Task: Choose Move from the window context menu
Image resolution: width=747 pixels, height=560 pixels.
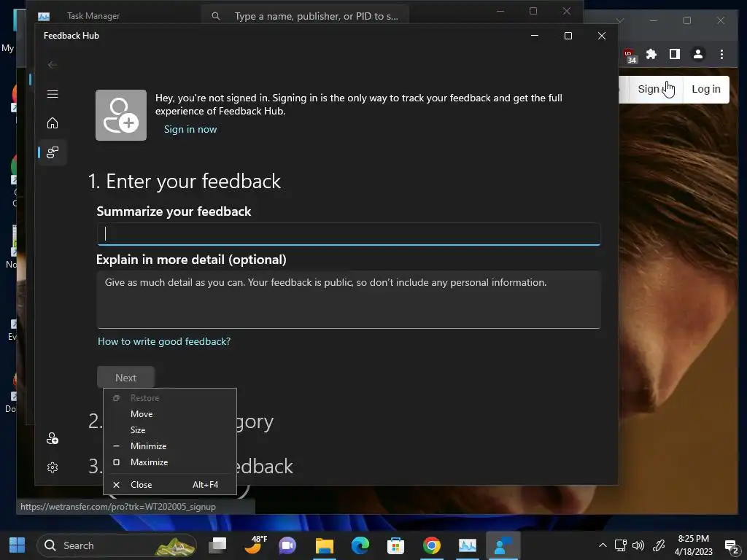Action: click(169, 414)
